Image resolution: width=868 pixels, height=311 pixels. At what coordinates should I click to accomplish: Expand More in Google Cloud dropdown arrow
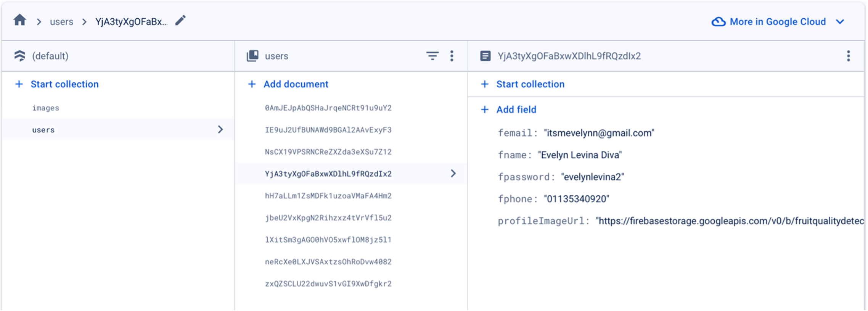[x=840, y=22]
